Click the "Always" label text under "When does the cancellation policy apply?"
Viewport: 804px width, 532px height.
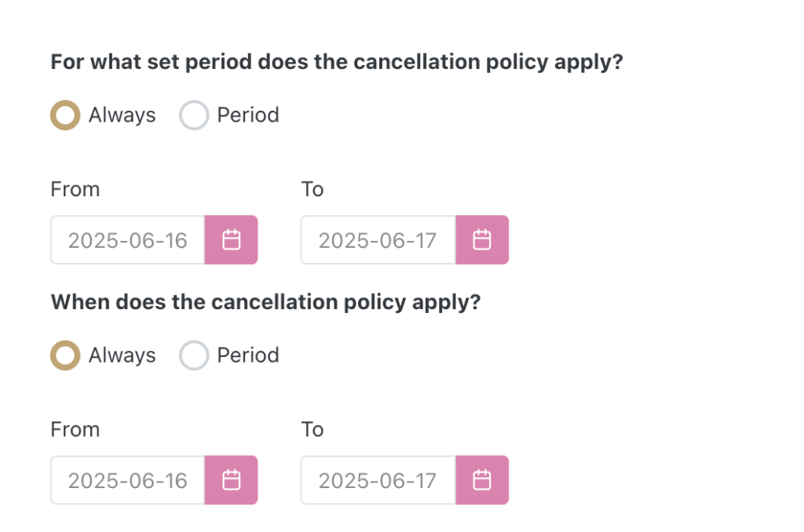pyautogui.click(x=122, y=355)
